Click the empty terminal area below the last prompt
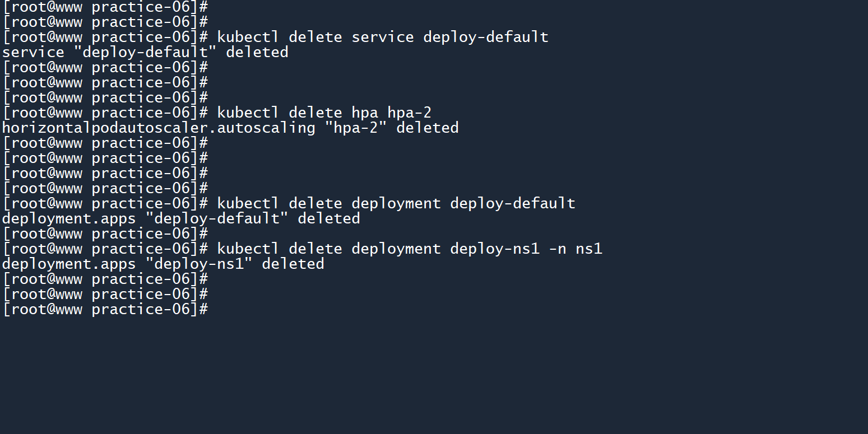The height and width of the screenshot is (434, 868). 434,375
